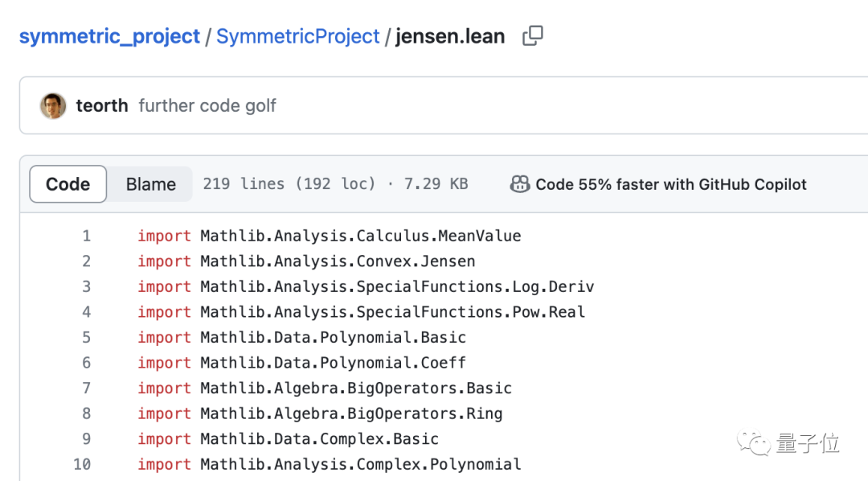The image size is (868, 481).
Task: Click the Mathlib.Data.Complex.Basic import line
Action: tap(319, 439)
